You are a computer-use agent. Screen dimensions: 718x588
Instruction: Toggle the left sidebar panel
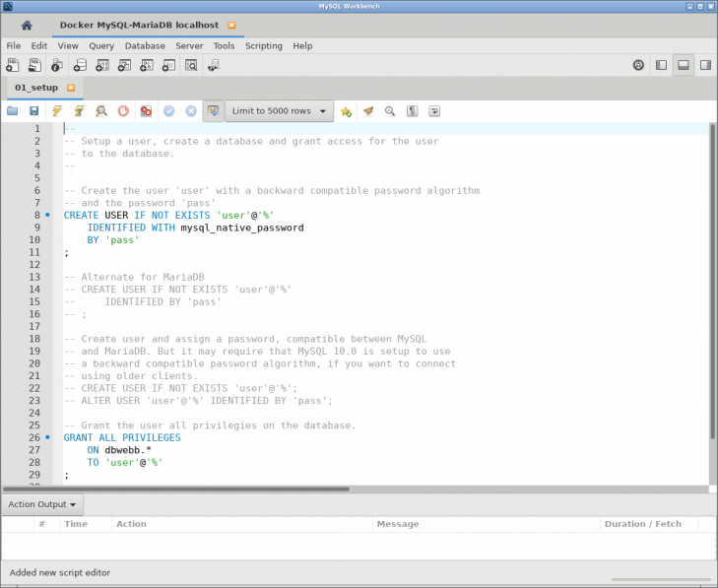tap(661, 65)
